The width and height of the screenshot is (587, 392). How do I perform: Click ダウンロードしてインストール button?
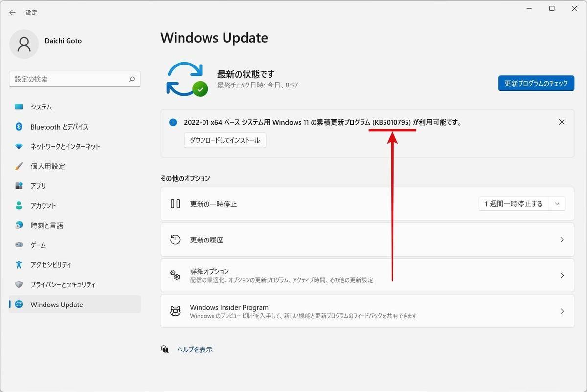[x=225, y=140]
